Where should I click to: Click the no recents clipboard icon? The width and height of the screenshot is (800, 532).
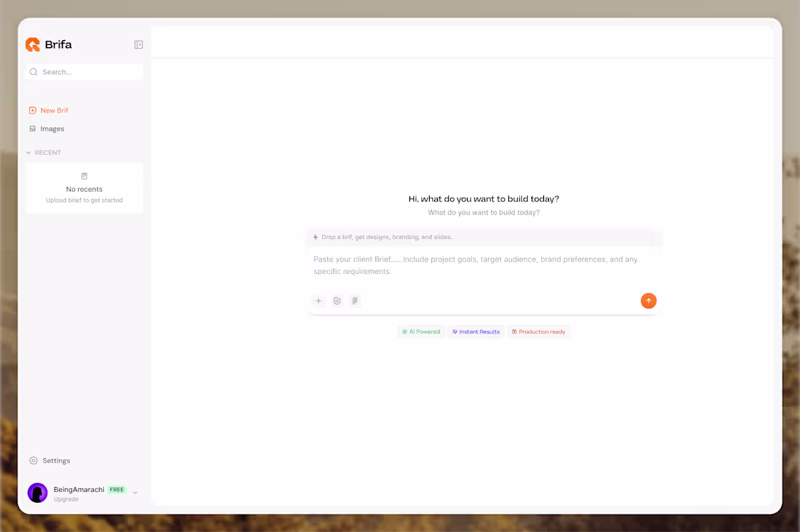84,176
